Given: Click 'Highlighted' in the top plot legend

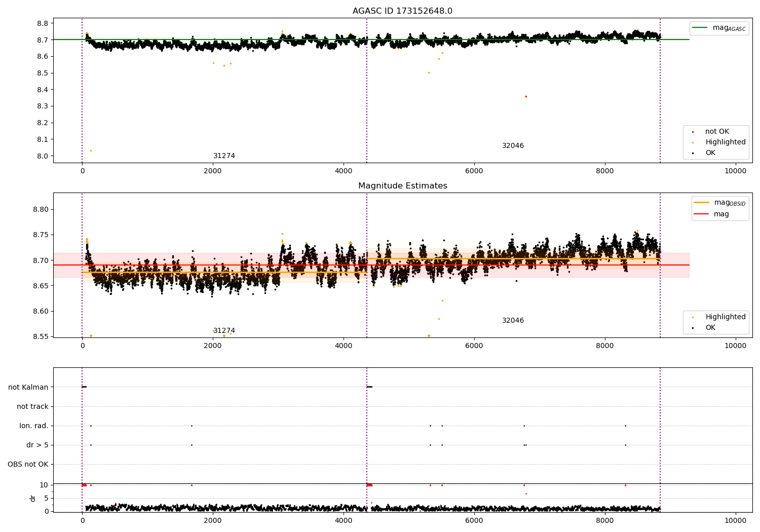Looking at the screenshot, I should [726, 142].
